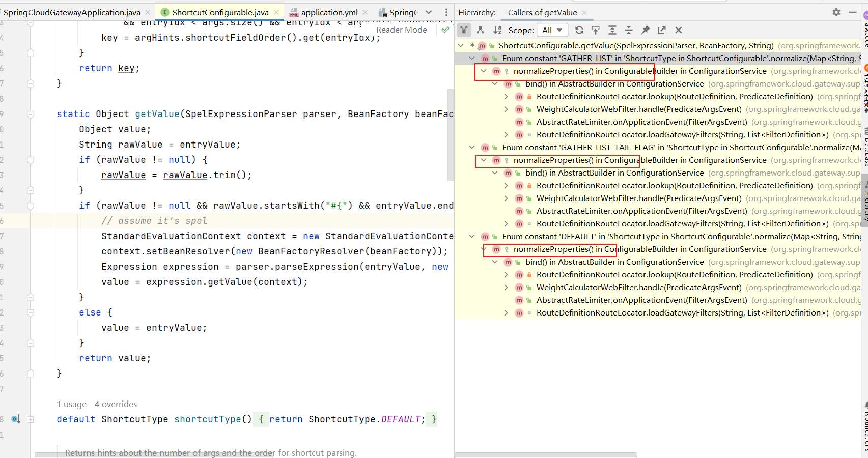Image resolution: width=868 pixels, height=458 pixels.
Task: Fold the getValue method in gutter
Action: pyautogui.click(x=31, y=114)
